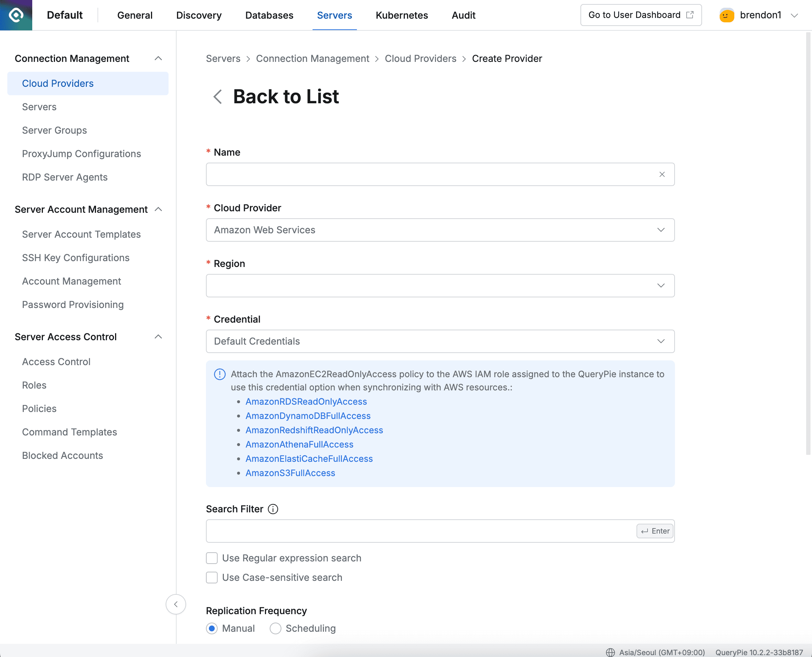This screenshot has width=812, height=657.
Task: Collapse the Server Access Control section
Action: 159,337
